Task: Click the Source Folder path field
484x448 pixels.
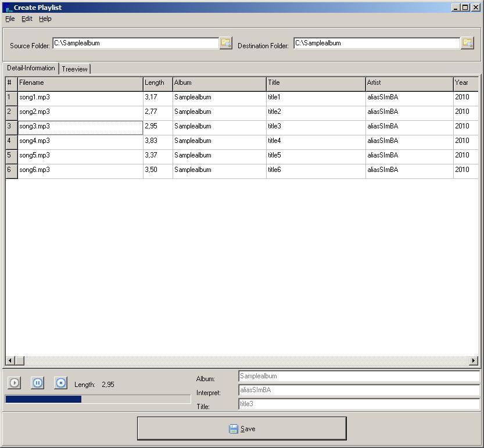Action: click(x=135, y=43)
